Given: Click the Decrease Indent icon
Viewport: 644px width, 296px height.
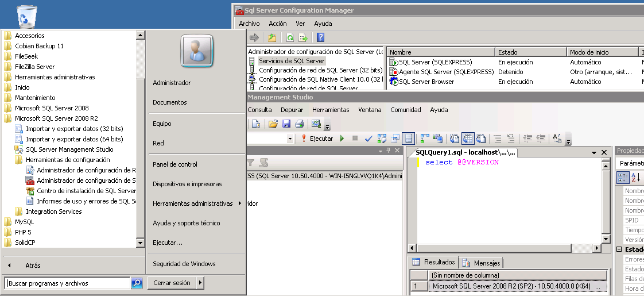Looking at the screenshot, I should point(527,139).
